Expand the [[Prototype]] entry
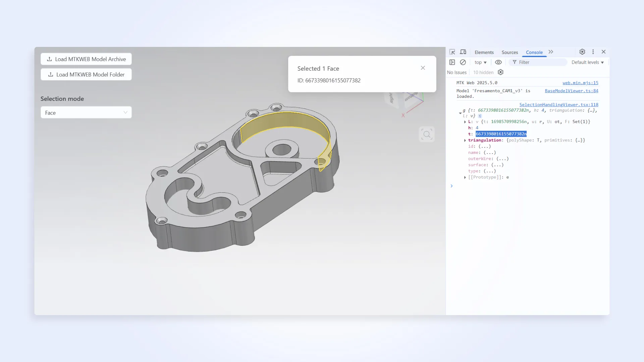The width and height of the screenshot is (644, 362). tap(465, 177)
